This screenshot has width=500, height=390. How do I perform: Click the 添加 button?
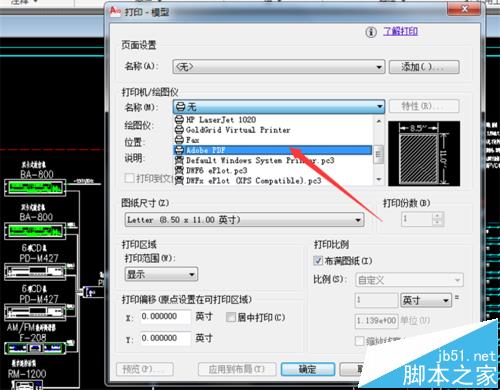point(424,67)
